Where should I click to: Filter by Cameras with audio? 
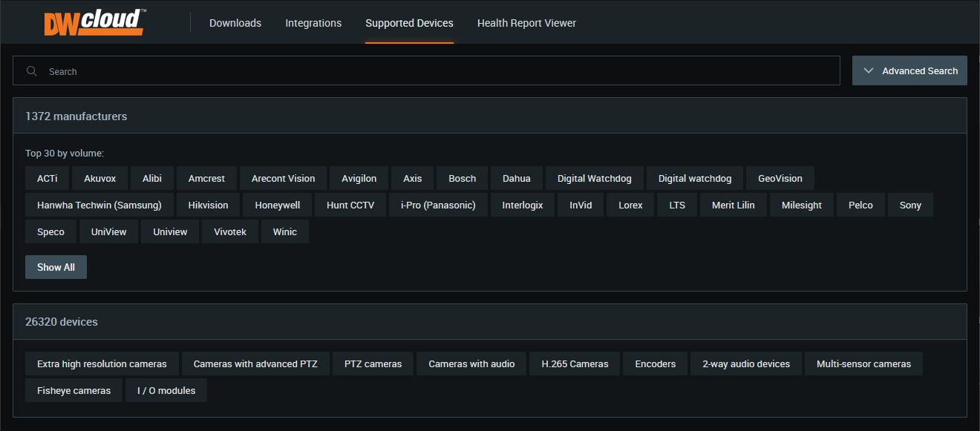pyautogui.click(x=472, y=363)
